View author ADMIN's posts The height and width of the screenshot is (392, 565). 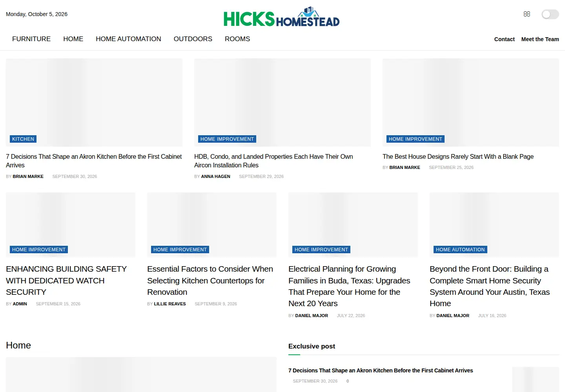tap(20, 304)
